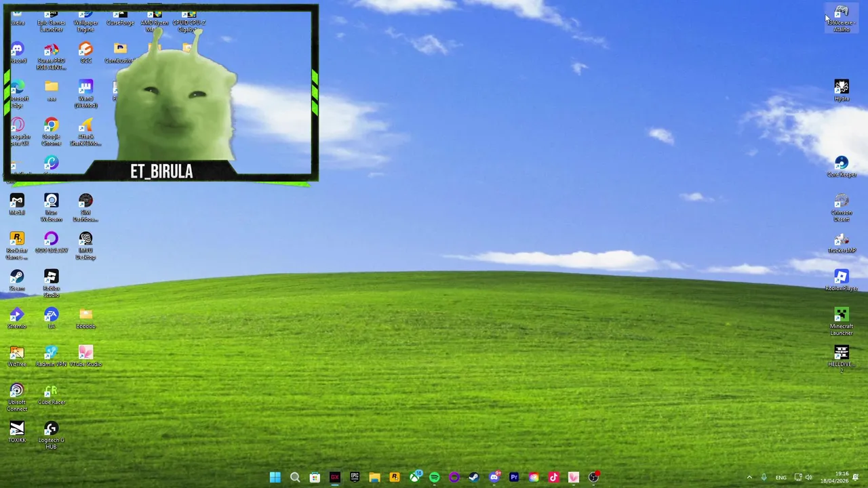Open Microsoft Edge desktop shortcut
The width and height of the screenshot is (868, 488).
17,95
